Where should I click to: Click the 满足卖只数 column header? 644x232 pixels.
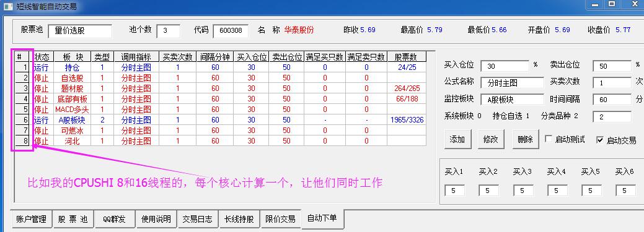click(366, 57)
